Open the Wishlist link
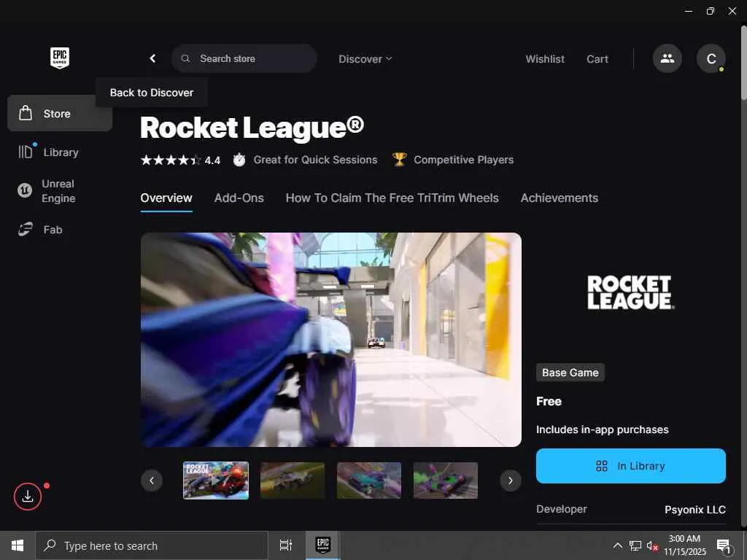The height and width of the screenshot is (560, 747). click(544, 59)
